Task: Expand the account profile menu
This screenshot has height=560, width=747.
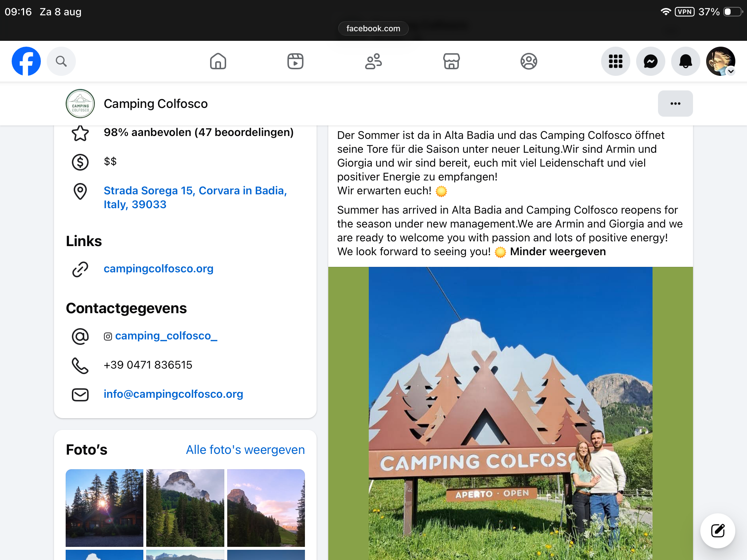Action: [721, 61]
